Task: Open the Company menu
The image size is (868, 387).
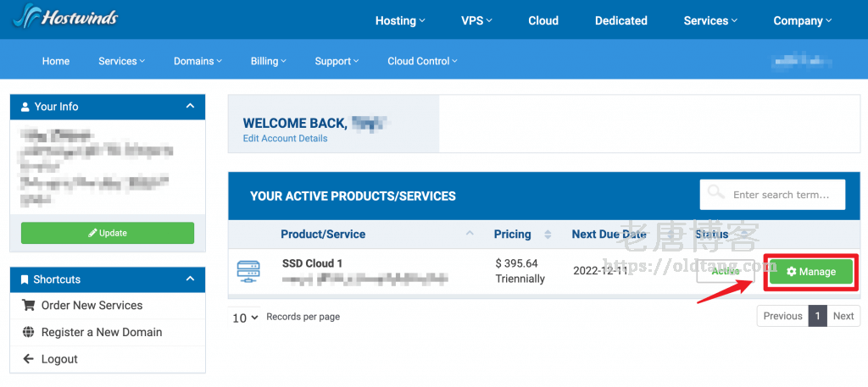Action: 803,20
